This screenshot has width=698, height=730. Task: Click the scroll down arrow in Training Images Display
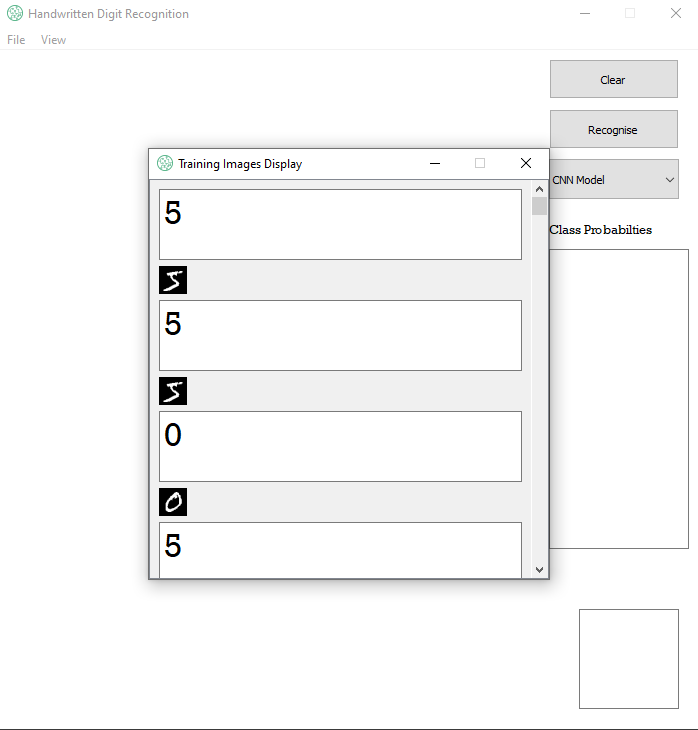tap(539, 570)
